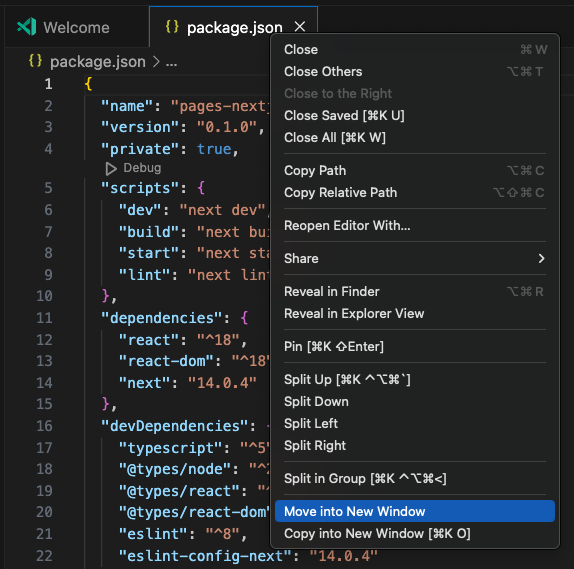Screen dimensions: 574x569
Task: Choose Split Right menu entry
Action: [x=415, y=445]
